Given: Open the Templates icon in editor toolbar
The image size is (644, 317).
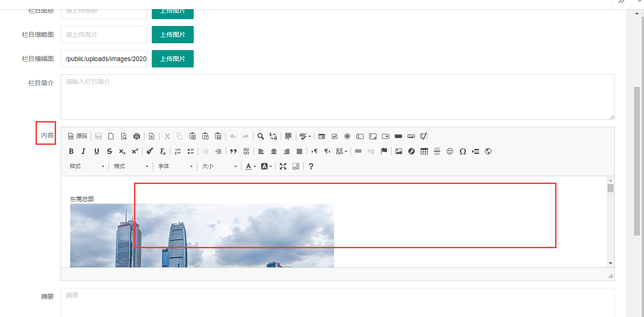Looking at the screenshot, I should (x=151, y=136).
